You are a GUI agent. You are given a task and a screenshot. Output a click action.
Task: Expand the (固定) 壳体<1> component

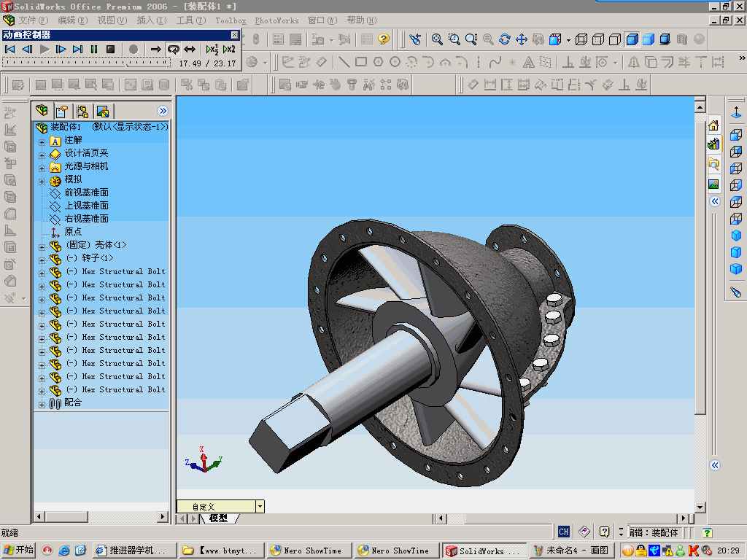(x=42, y=247)
